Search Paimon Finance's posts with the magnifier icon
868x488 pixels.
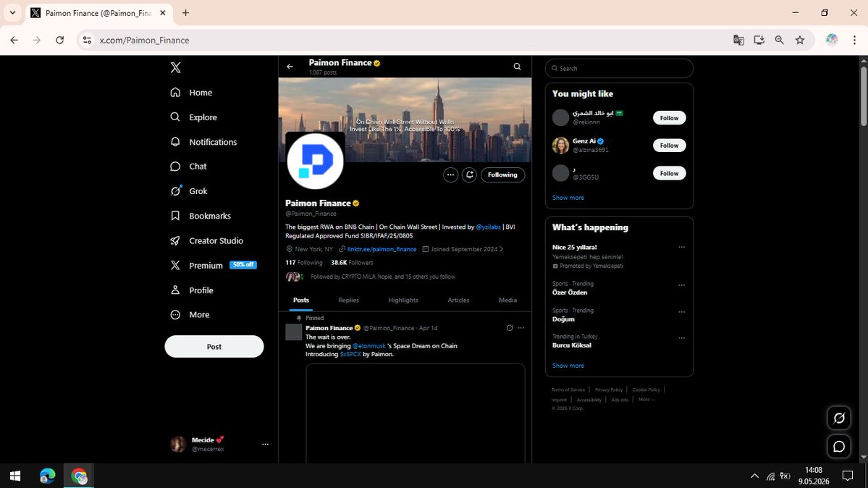(517, 67)
